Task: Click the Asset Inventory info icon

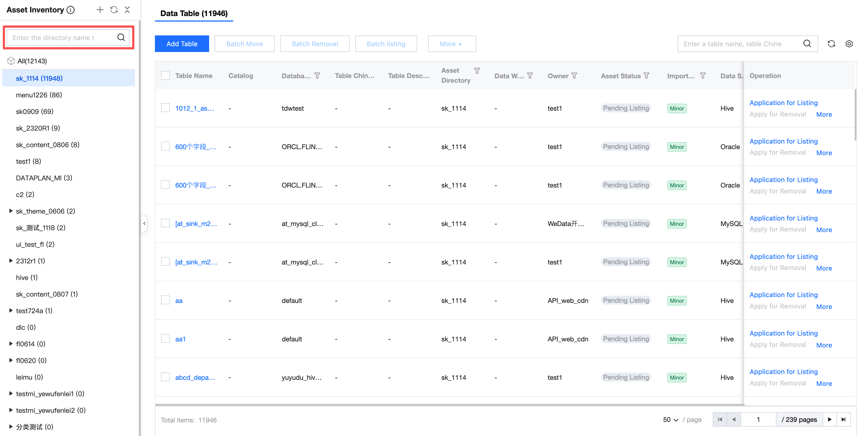Action: 71,10
